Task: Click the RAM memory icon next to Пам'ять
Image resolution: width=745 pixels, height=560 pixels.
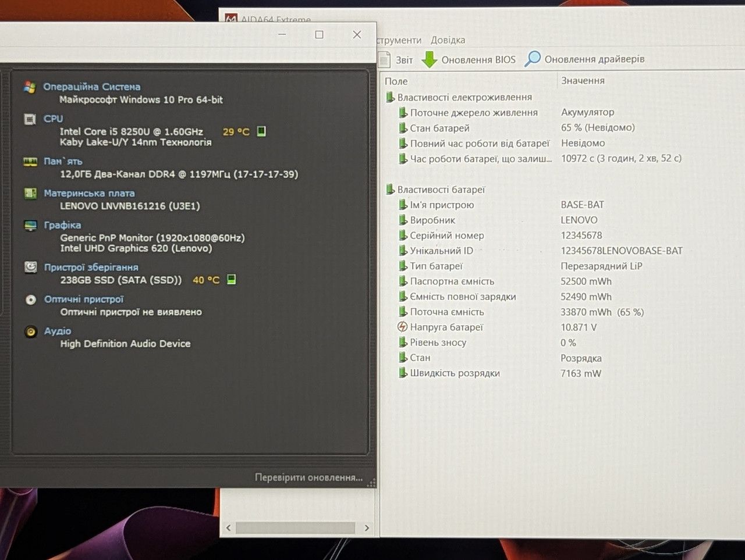Action: click(x=30, y=162)
